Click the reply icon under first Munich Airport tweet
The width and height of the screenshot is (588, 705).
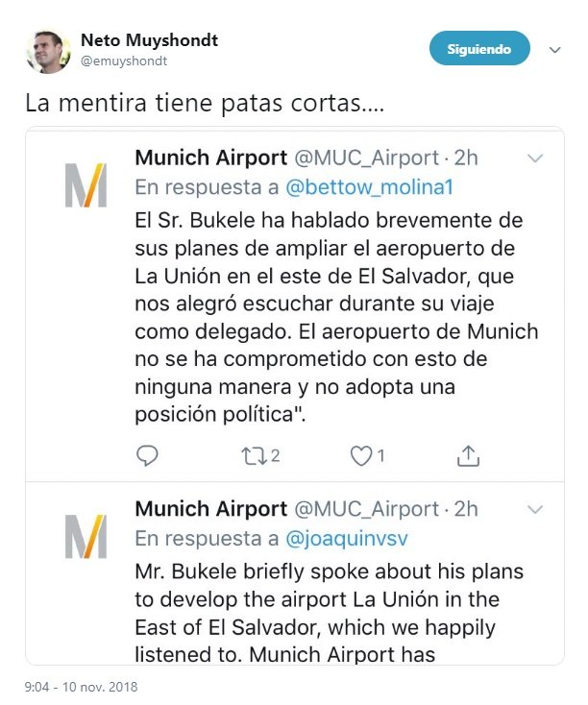(147, 454)
